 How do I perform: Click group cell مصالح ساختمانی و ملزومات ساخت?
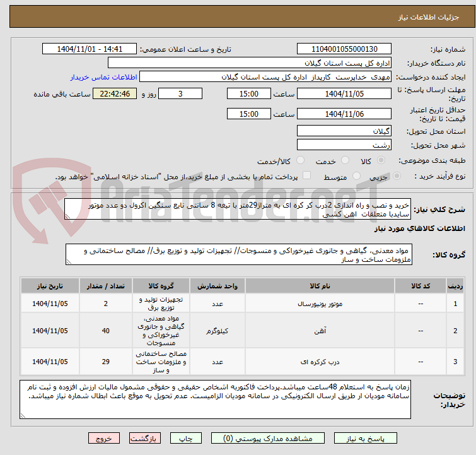coord(161,362)
